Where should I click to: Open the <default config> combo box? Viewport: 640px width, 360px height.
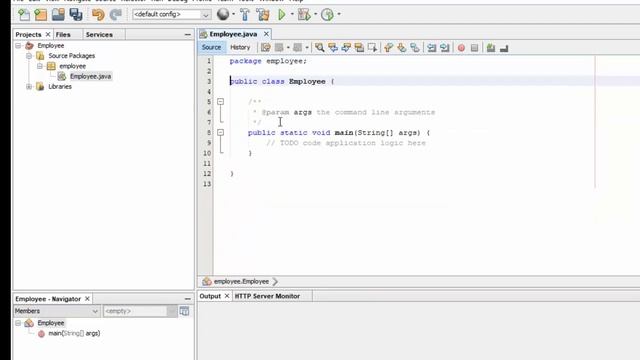(x=171, y=14)
